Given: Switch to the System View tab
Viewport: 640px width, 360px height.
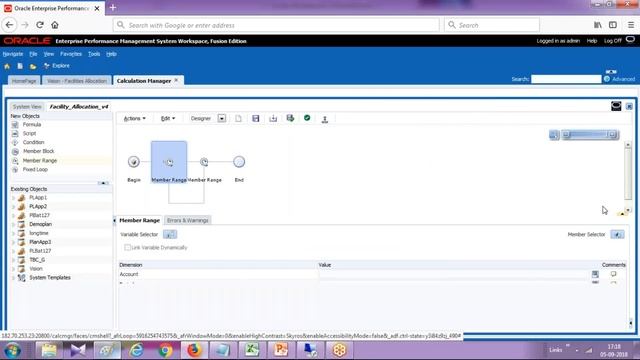Looking at the screenshot, I should tap(27, 107).
